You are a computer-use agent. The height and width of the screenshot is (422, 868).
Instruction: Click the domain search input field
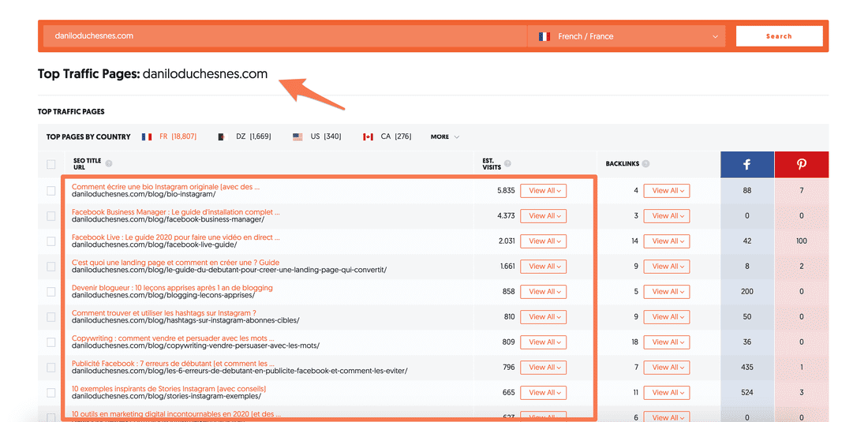[285, 36]
